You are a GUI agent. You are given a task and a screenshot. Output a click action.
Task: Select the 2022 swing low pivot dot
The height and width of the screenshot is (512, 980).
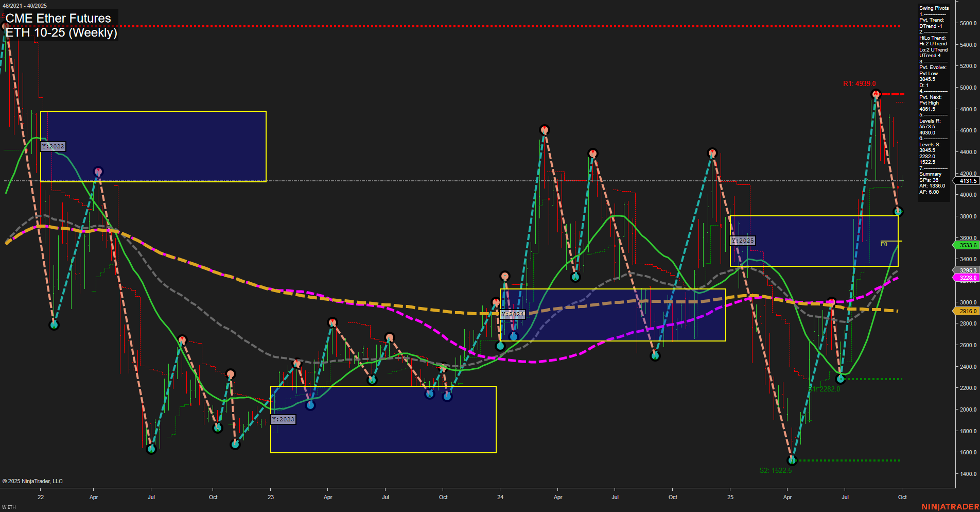[x=54, y=325]
